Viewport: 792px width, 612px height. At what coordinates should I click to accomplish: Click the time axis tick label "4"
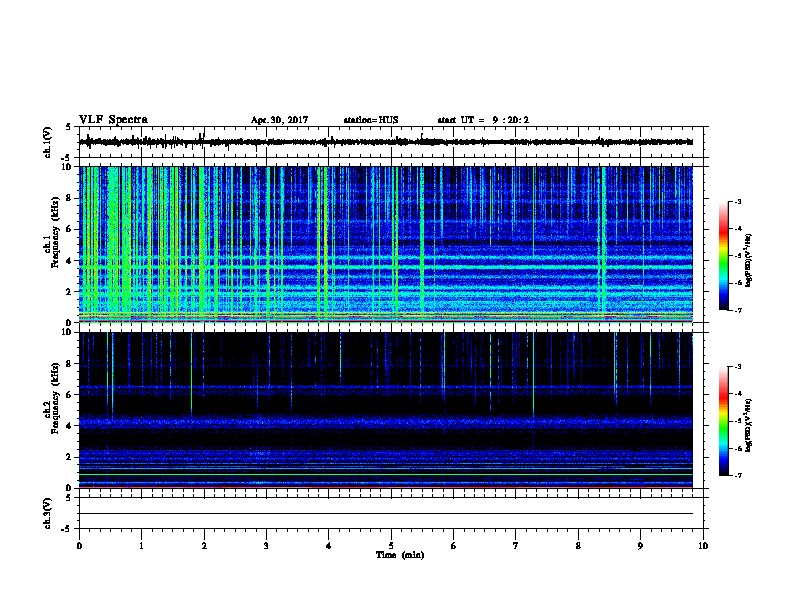[x=329, y=546]
